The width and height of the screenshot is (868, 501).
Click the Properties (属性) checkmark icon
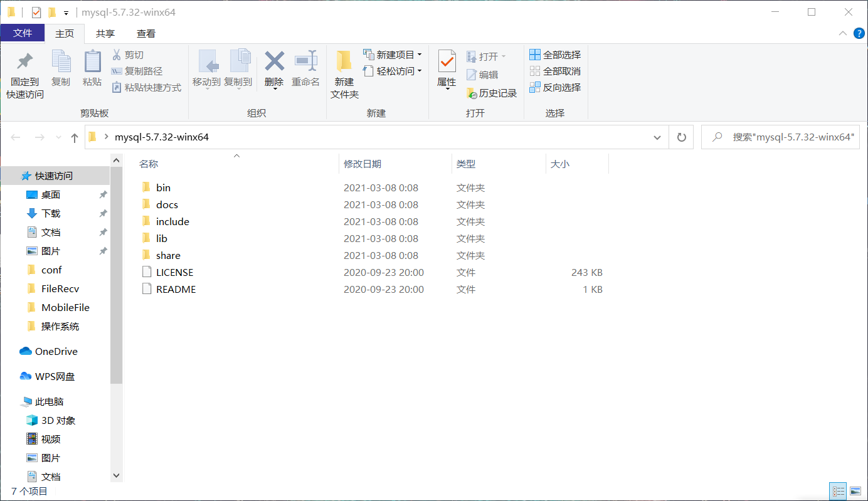[x=447, y=62]
